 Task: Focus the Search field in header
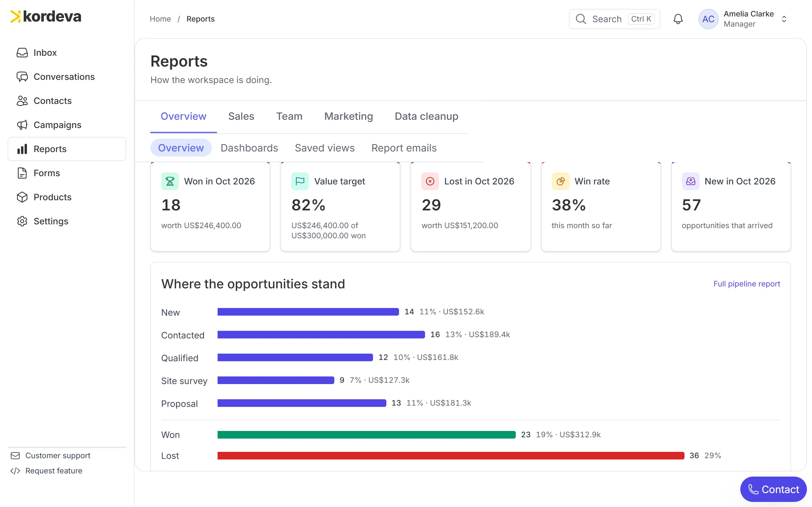pyautogui.click(x=614, y=19)
